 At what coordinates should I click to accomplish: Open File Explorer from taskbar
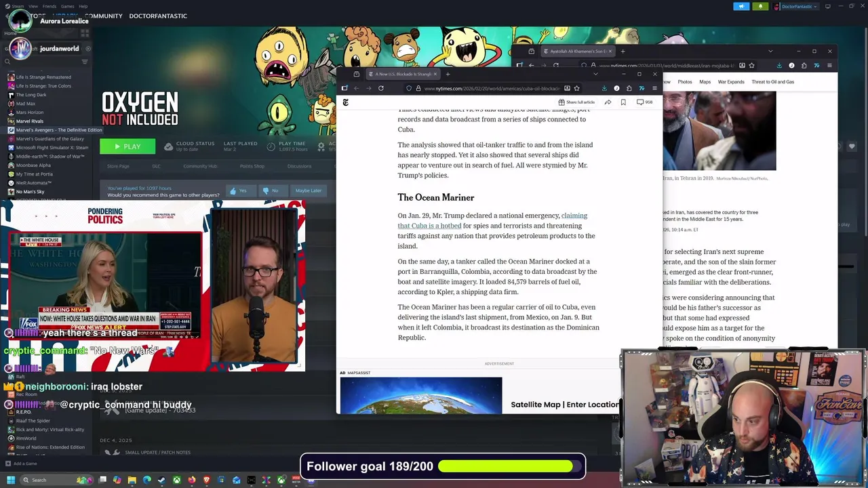point(132,480)
